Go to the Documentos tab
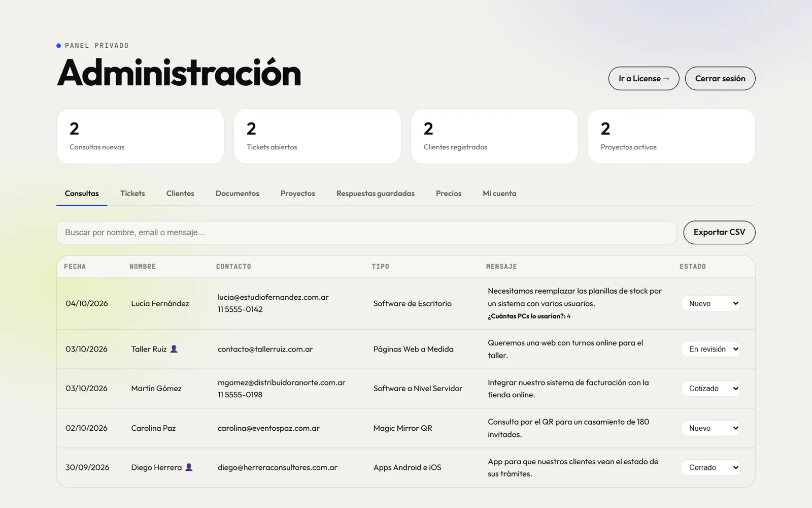Screen dimensions: 812x508 (238, 194)
